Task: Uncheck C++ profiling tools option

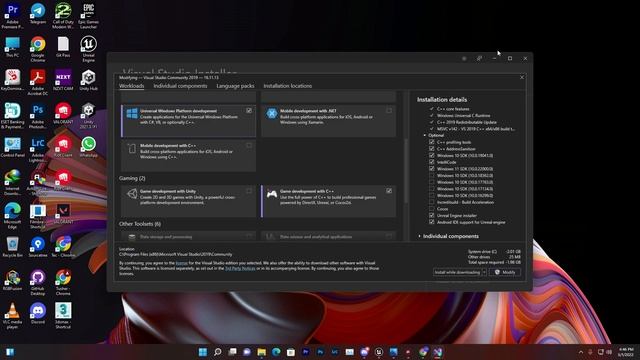Action: [432, 142]
